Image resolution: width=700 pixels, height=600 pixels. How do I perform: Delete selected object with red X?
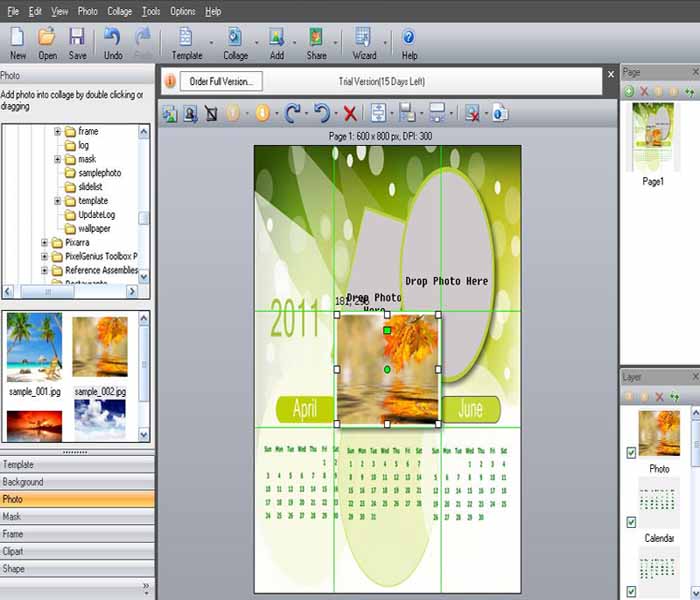350,113
